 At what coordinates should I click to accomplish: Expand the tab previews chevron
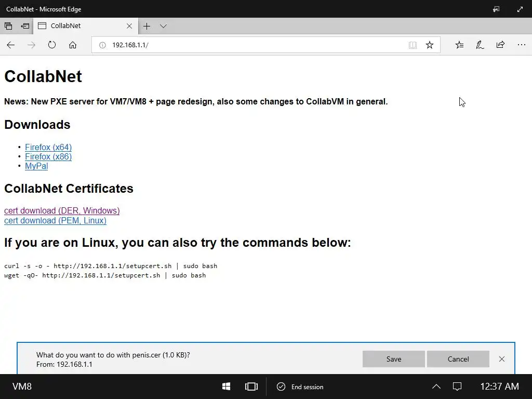pos(164,26)
